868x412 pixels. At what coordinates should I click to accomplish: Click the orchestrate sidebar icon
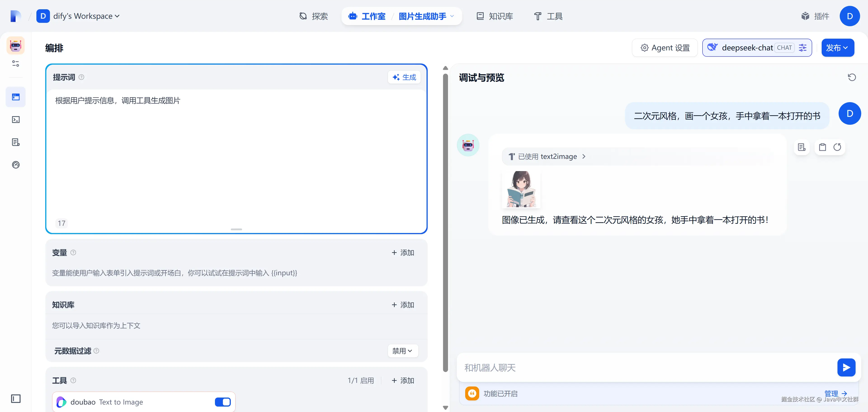click(x=16, y=97)
